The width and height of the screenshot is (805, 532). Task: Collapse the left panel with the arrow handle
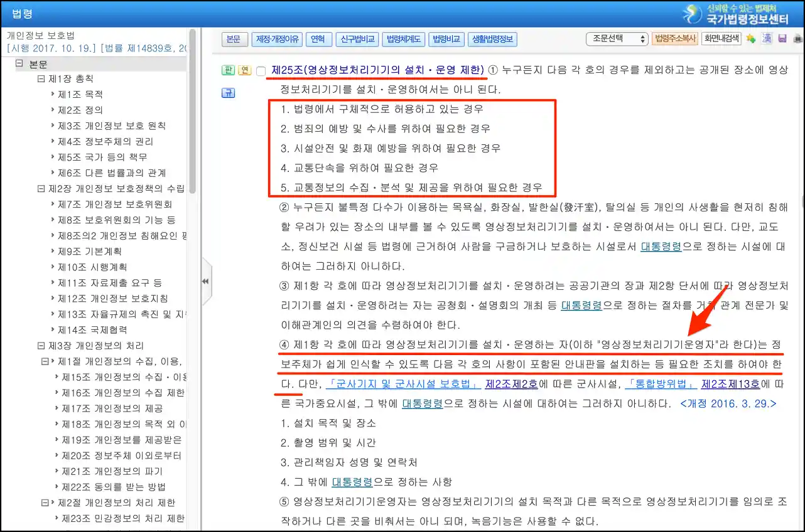205,282
